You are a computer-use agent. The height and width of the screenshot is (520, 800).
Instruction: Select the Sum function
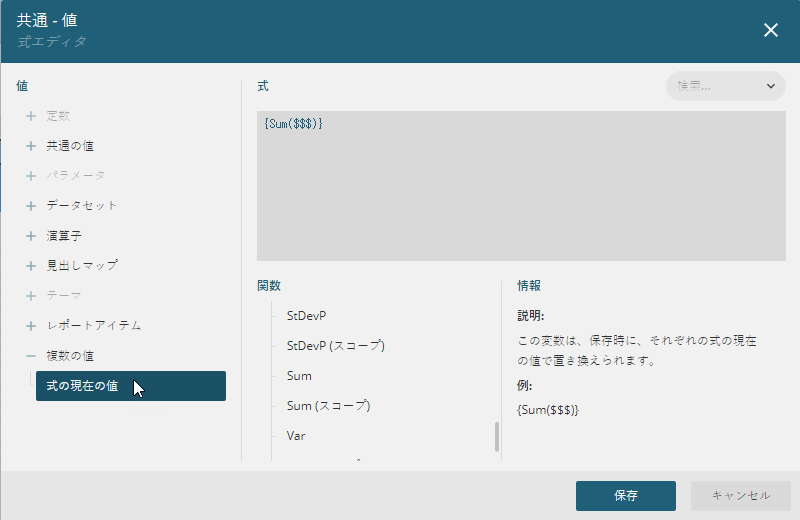[x=299, y=376]
